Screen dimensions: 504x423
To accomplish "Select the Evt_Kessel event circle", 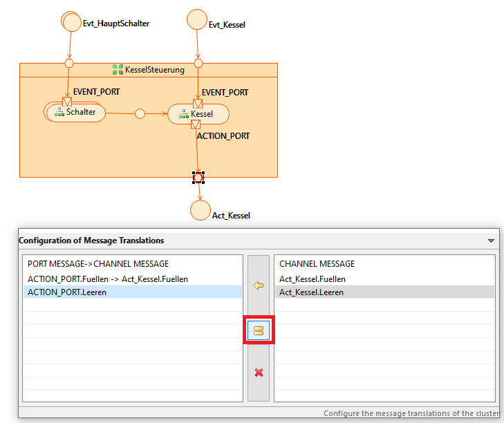I will point(197,19).
